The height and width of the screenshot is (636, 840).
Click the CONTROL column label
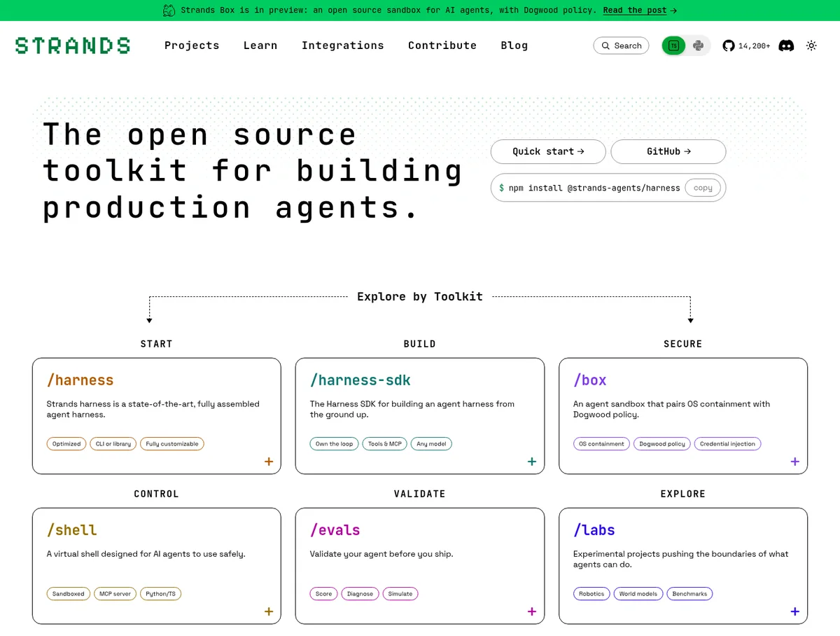156,494
